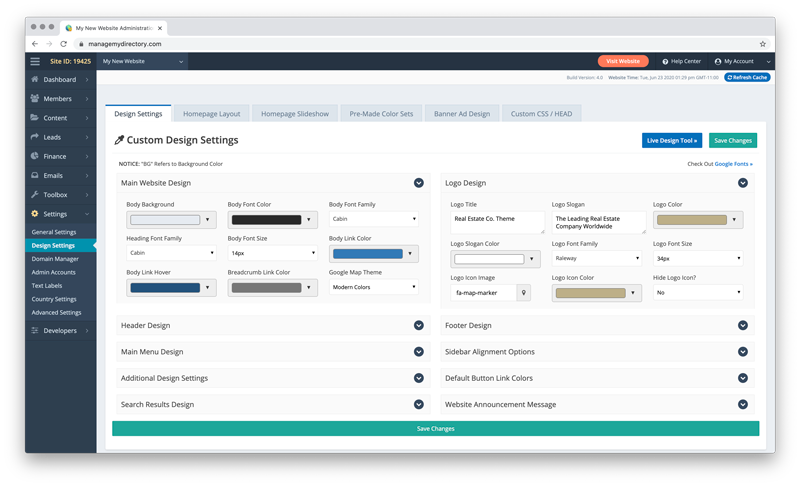
Task: Click the eyedropper icon beside Custom Design Settings
Action: 119,140
